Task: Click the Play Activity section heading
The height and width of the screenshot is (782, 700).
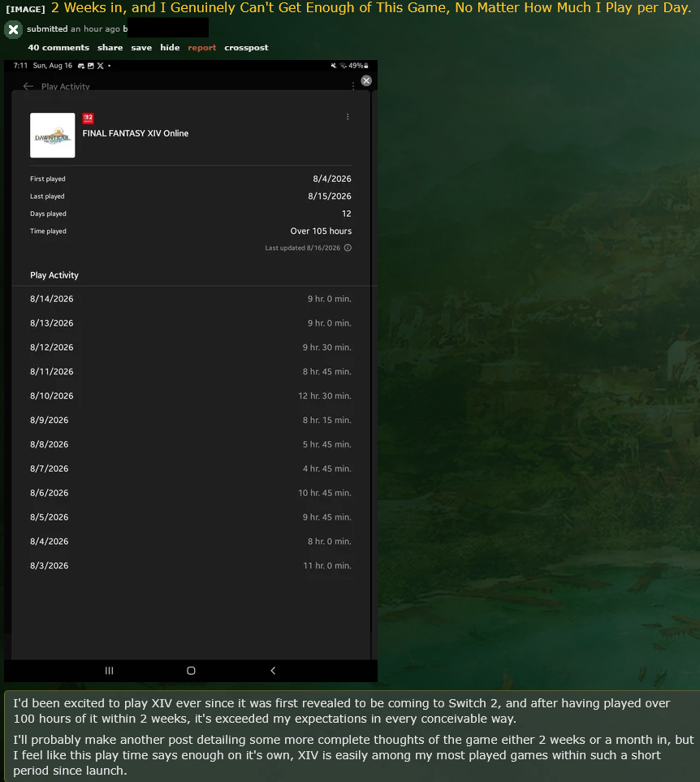Action: pos(54,275)
